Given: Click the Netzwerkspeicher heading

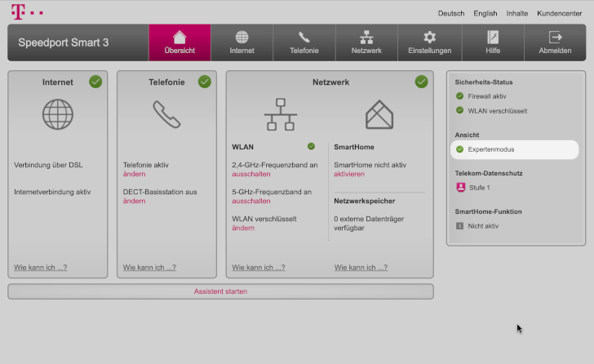Looking at the screenshot, I should (365, 201).
